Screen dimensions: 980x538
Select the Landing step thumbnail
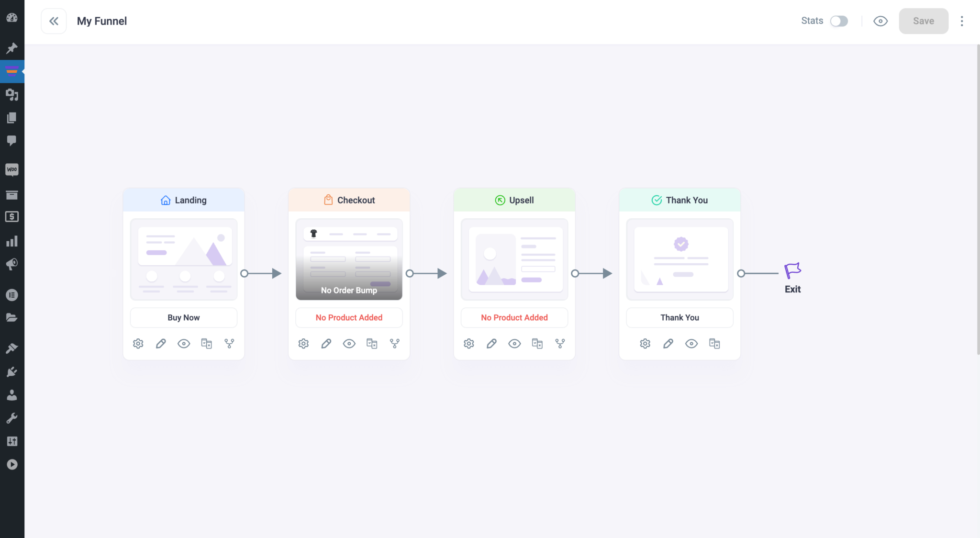click(184, 259)
